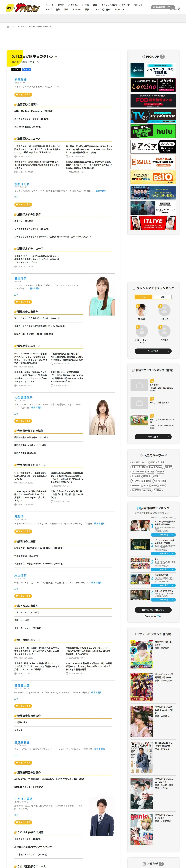186x868 pixels.
Task: Open the X link icon under 大久保佳代子
Action: point(16,413)
